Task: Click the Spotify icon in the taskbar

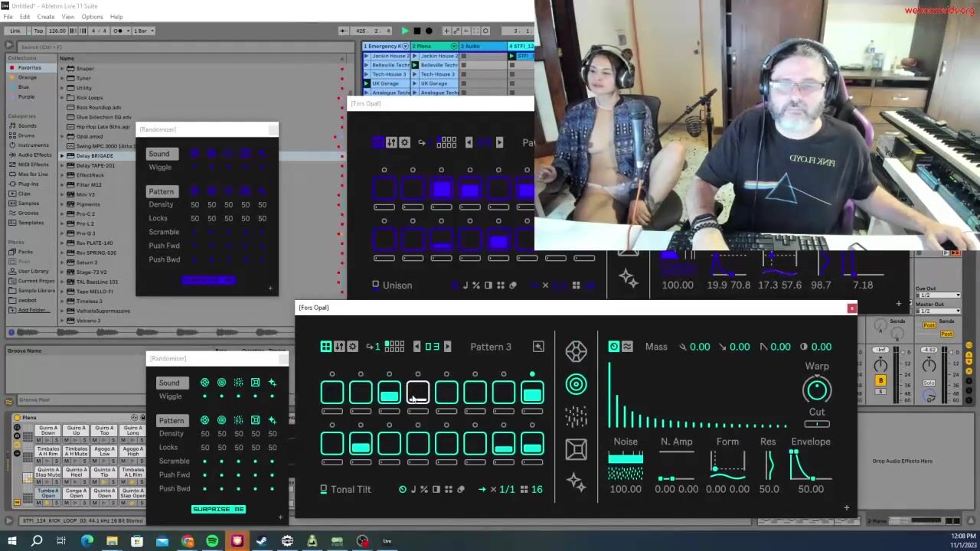Action: [x=212, y=541]
